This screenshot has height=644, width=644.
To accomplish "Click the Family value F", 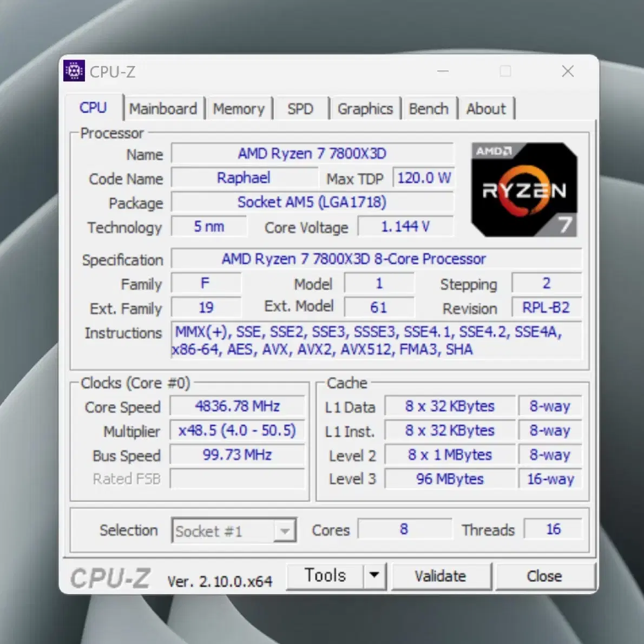I will (x=206, y=283).
